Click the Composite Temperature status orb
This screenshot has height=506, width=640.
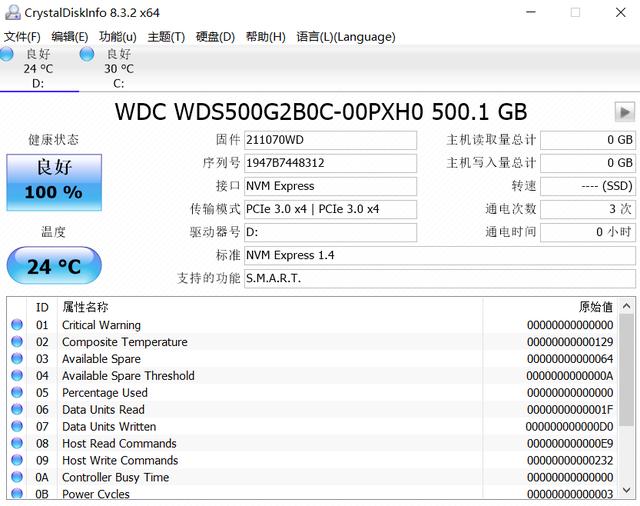[17, 342]
